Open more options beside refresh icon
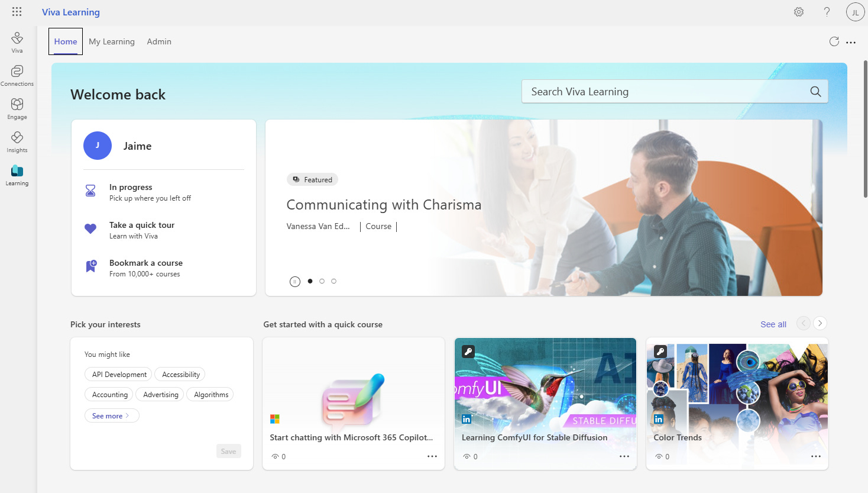The image size is (868, 493). (851, 42)
